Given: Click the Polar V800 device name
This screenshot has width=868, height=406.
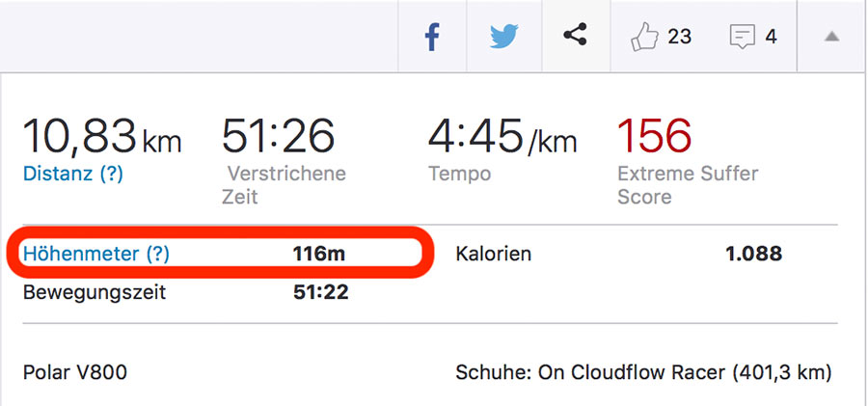Looking at the screenshot, I should [x=75, y=372].
